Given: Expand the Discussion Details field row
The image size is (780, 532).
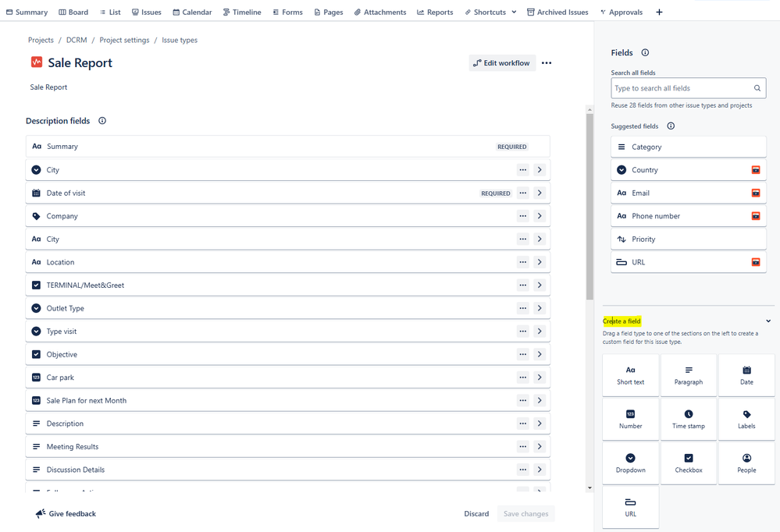Looking at the screenshot, I should [540, 470].
